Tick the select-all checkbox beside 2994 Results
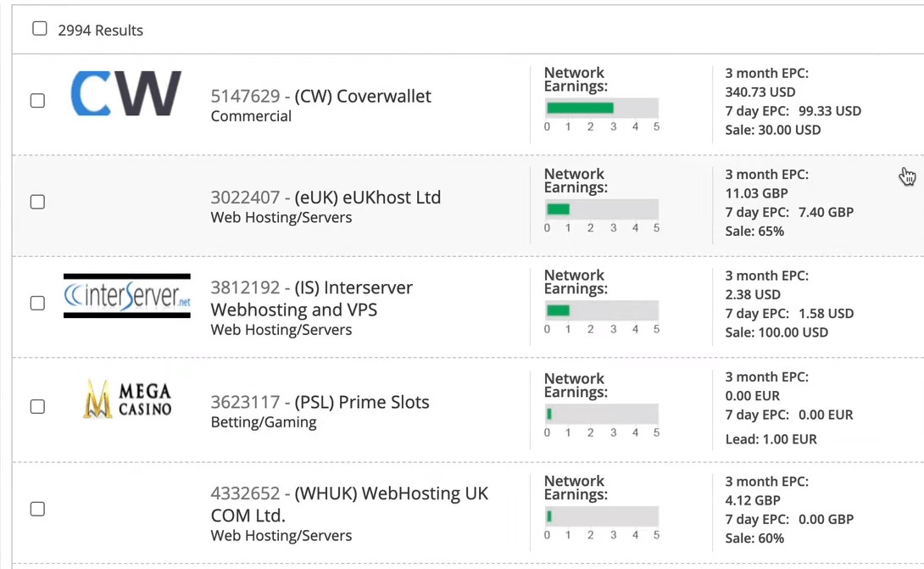 point(40,28)
